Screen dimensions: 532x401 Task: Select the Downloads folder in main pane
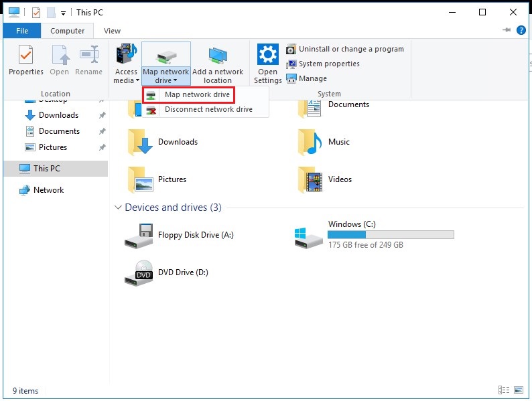pyautogui.click(x=163, y=142)
